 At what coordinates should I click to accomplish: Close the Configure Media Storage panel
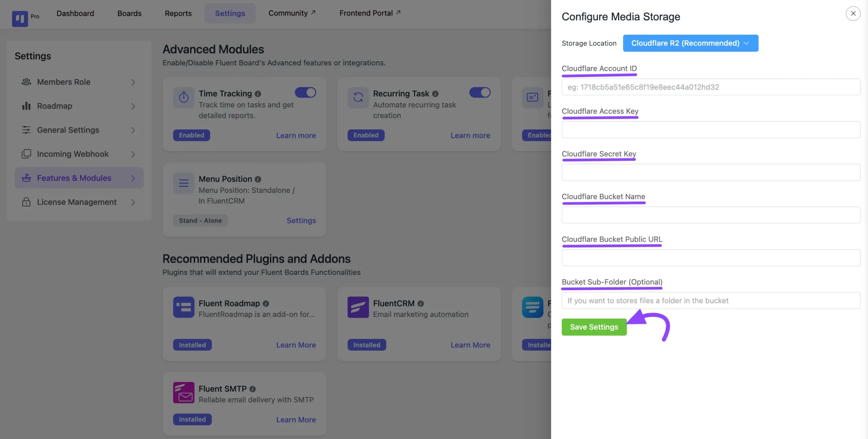click(853, 14)
